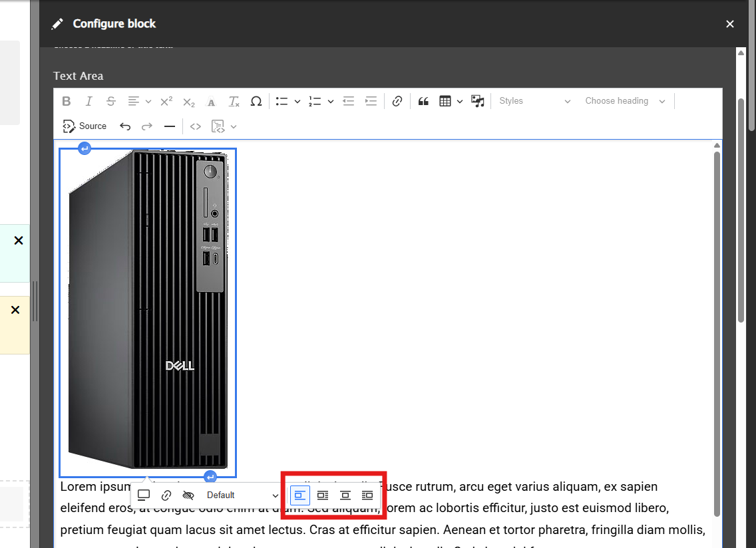
Task: Insert a horizontal line
Action: (x=169, y=126)
